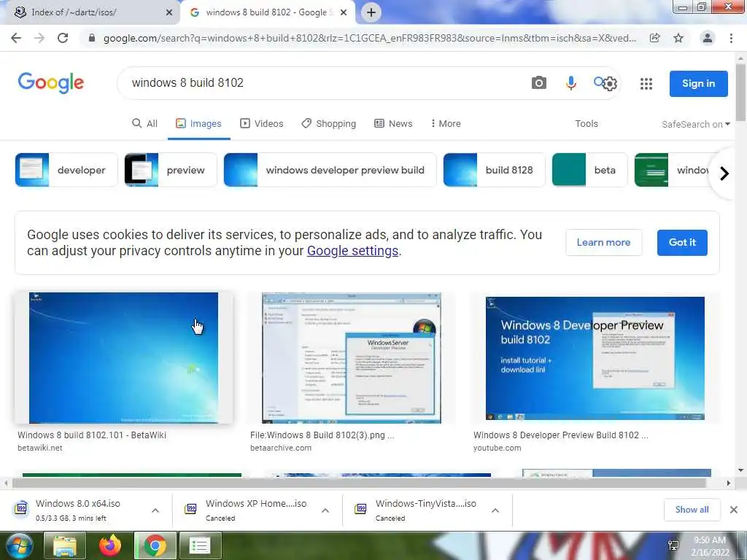Open the betaarchive Windows Server preview thumbnail

352,357
